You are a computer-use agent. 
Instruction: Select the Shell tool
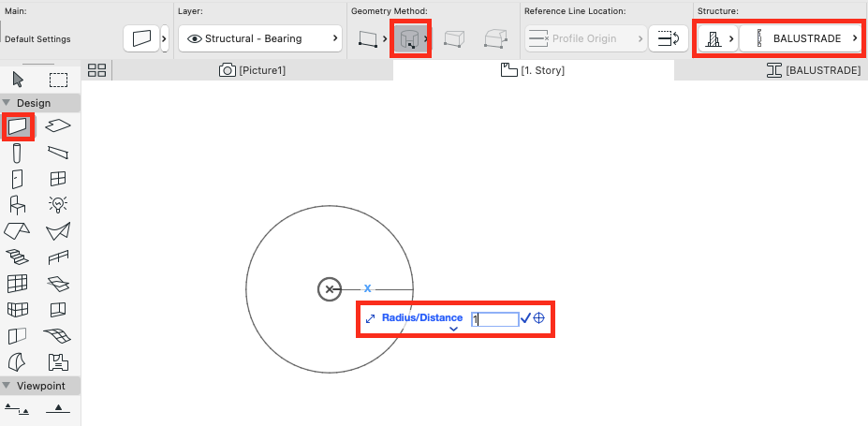click(x=58, y=230)
